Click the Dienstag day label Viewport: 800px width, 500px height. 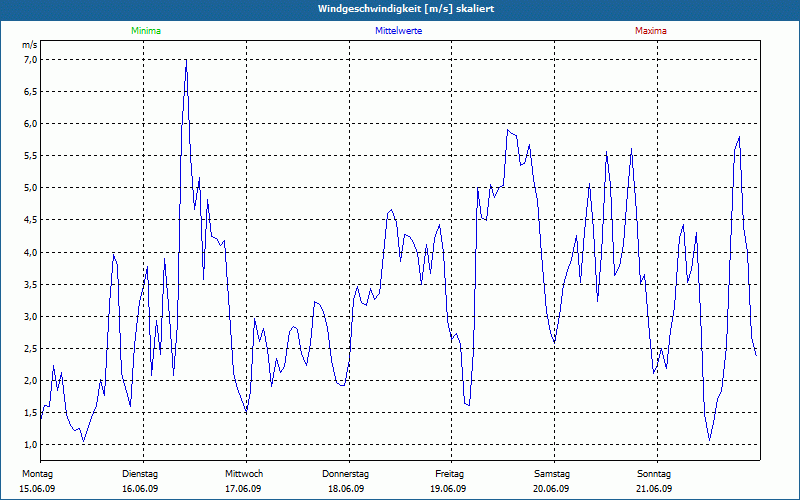(x=140, y=474)
